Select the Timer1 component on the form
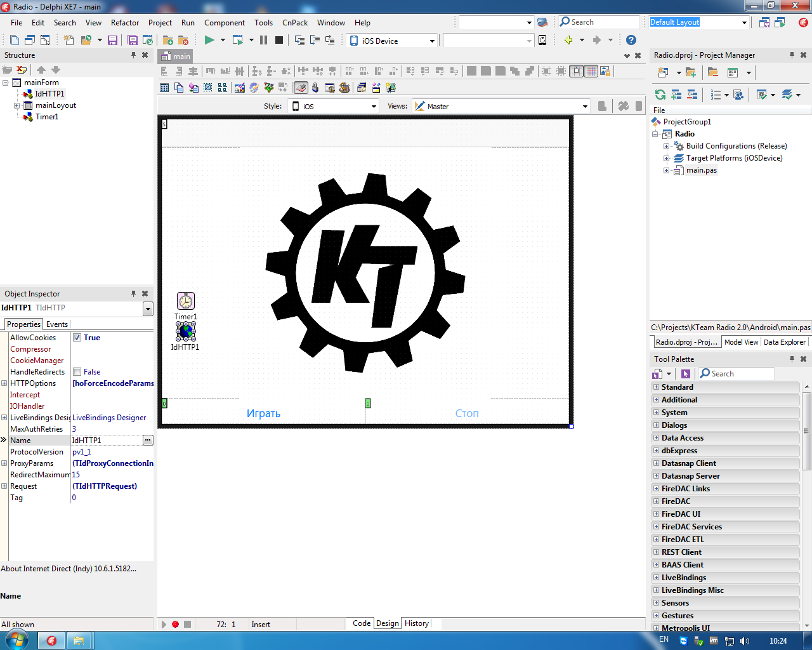 pyautogui.click(x=185, y=301)
